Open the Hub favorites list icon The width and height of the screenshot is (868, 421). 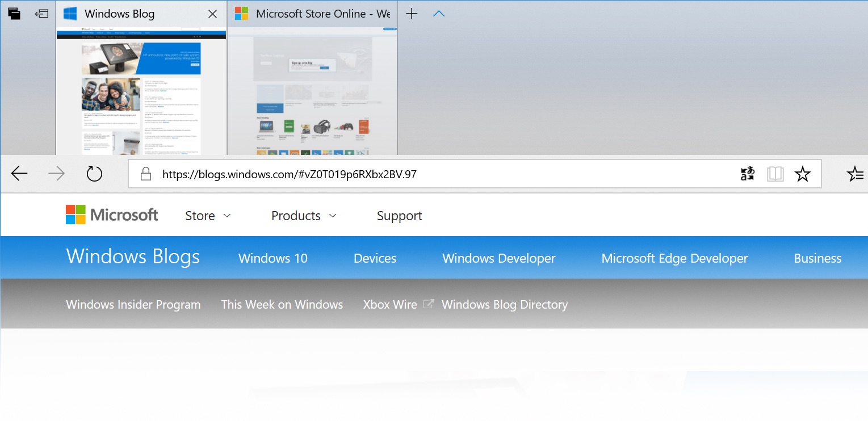tap(855, 174)
